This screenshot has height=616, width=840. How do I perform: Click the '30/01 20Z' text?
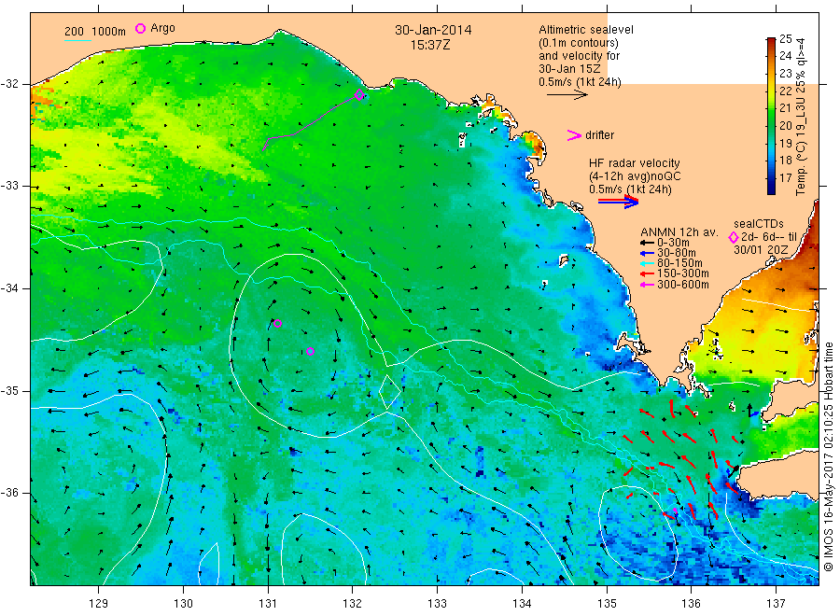761,250
